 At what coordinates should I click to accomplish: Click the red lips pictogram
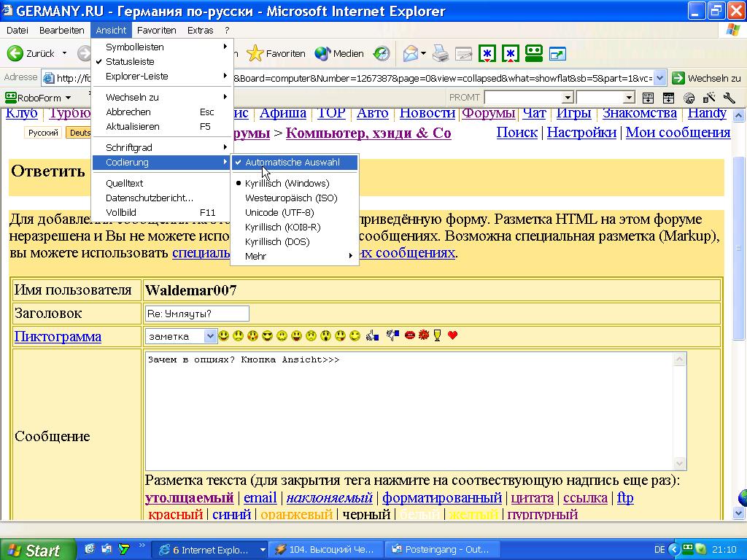point(409,335)
